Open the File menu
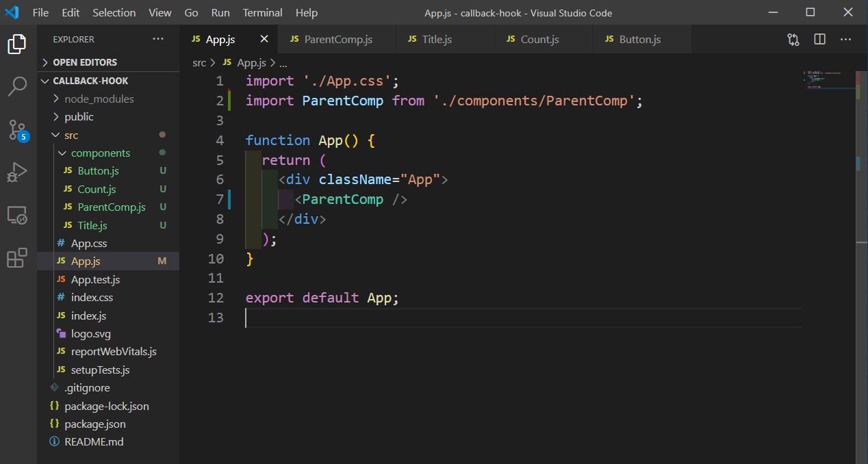 (40, 12)
